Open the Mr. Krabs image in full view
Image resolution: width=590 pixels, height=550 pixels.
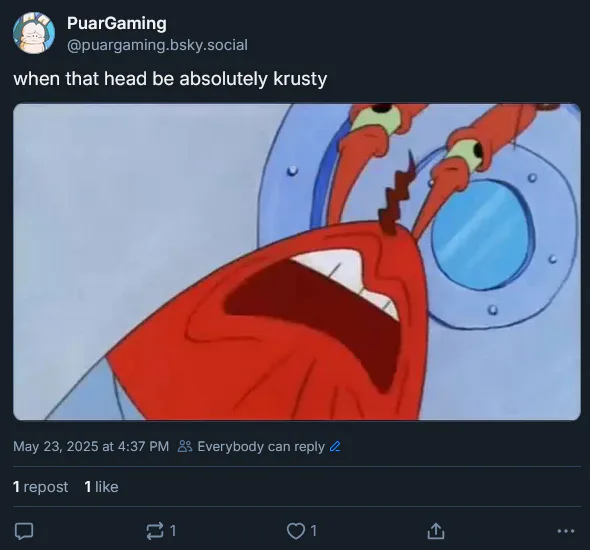[x=297, y=262]
